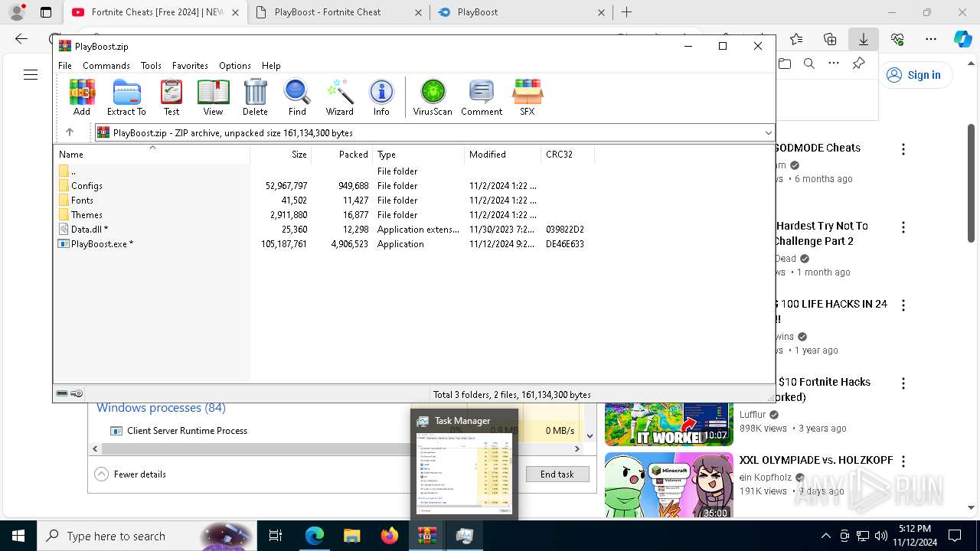Screen dimensions: 980x551
Task: Open browser Downloads button
Action: tap(863, 39)
